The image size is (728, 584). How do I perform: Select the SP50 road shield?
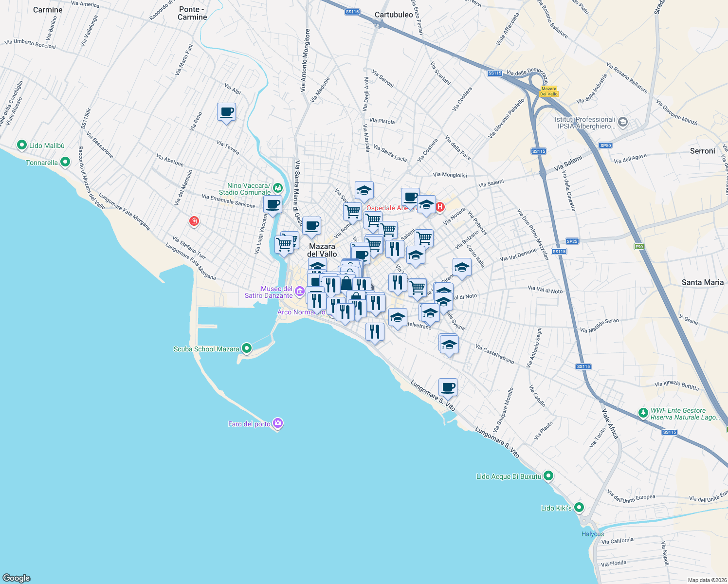(x=605, y=146)
